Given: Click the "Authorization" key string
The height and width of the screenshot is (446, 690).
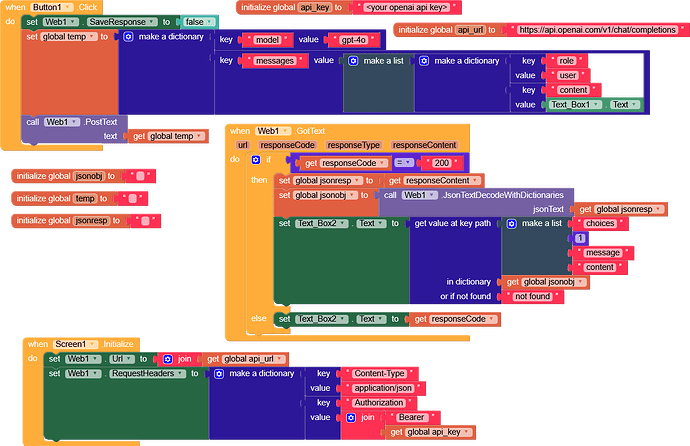Looking at the screenshot, I should pos(379,402).
